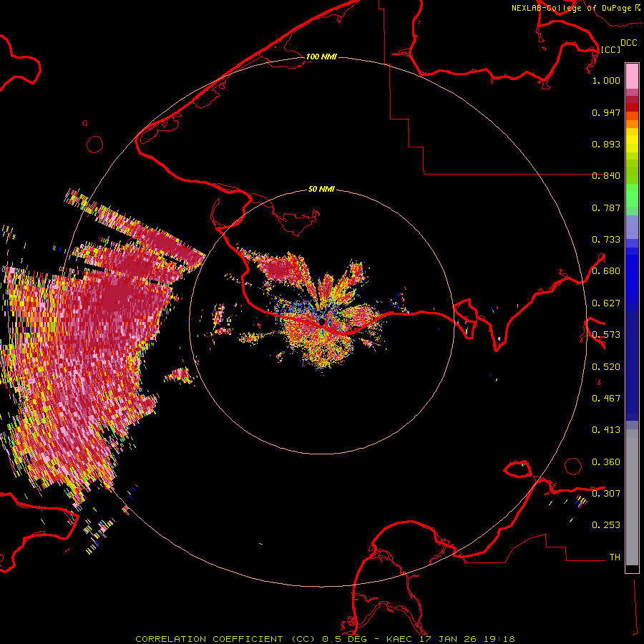This screenshot has width=644, height=644.
Task: Click the 0.627 scale value
Action: click(x=606, y=303)
